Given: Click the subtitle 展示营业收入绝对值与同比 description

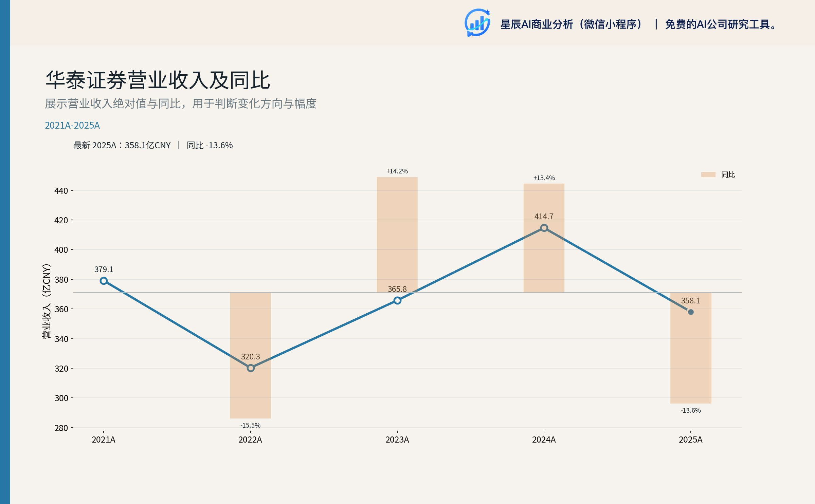Looking at the screenshot, I should tap(181, 104).
